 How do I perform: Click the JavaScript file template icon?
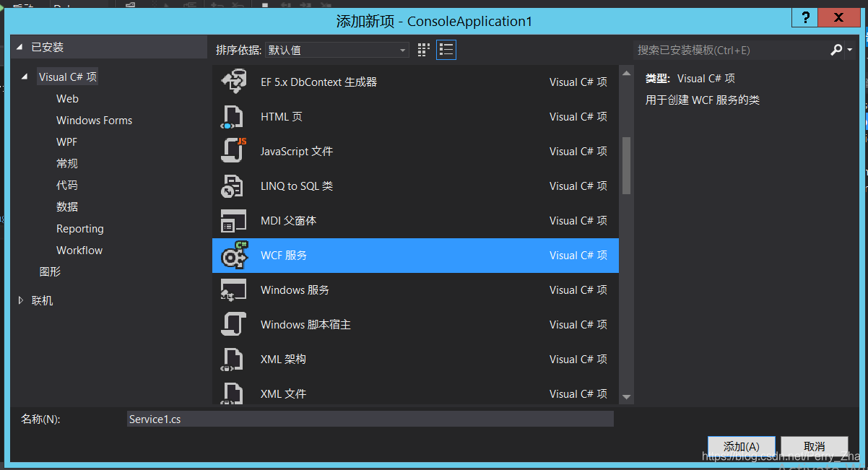tap(233, 151)
